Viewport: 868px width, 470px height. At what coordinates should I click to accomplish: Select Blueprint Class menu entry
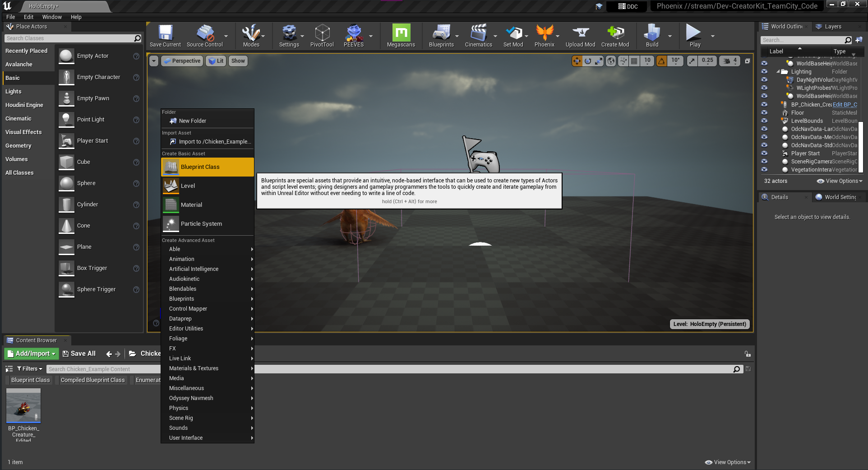[x=208, y=167]
